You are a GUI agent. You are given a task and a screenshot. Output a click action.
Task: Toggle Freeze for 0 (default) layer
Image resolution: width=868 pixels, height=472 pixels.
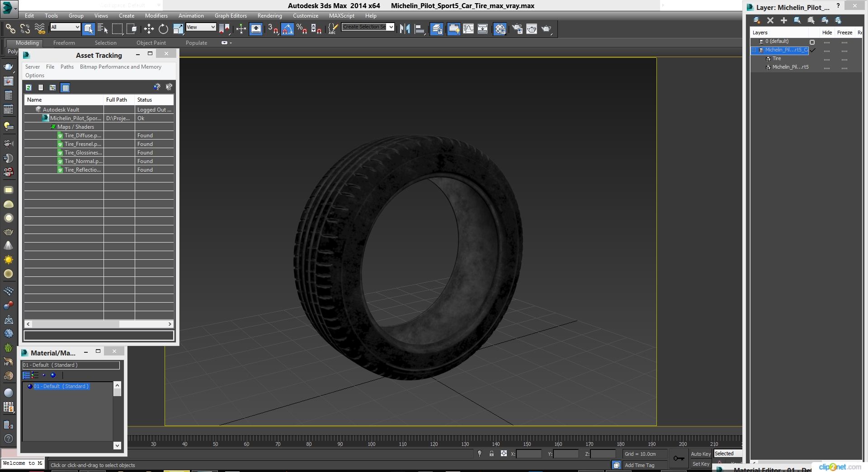[x=844, y=42]
